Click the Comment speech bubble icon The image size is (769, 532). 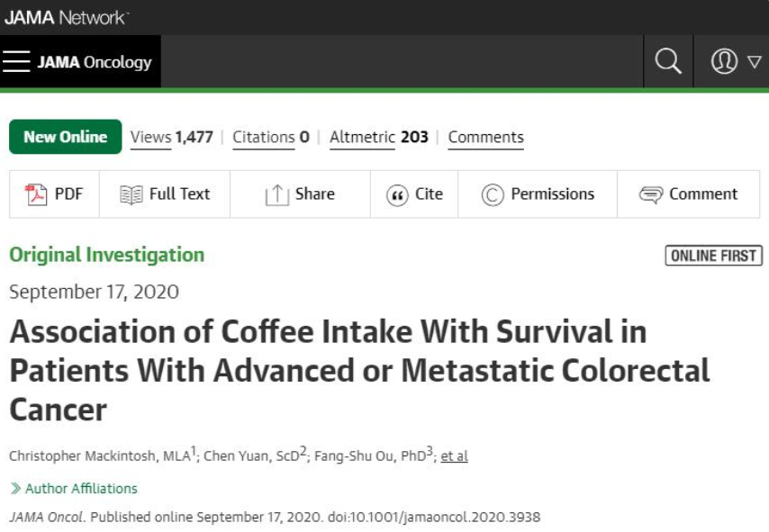click(651, 194)
